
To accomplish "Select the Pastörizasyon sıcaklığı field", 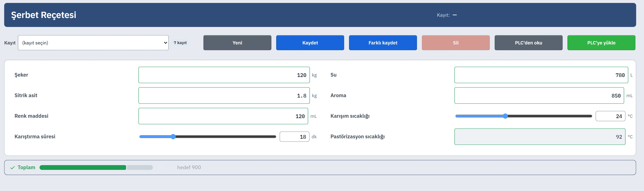I will 540,137.
